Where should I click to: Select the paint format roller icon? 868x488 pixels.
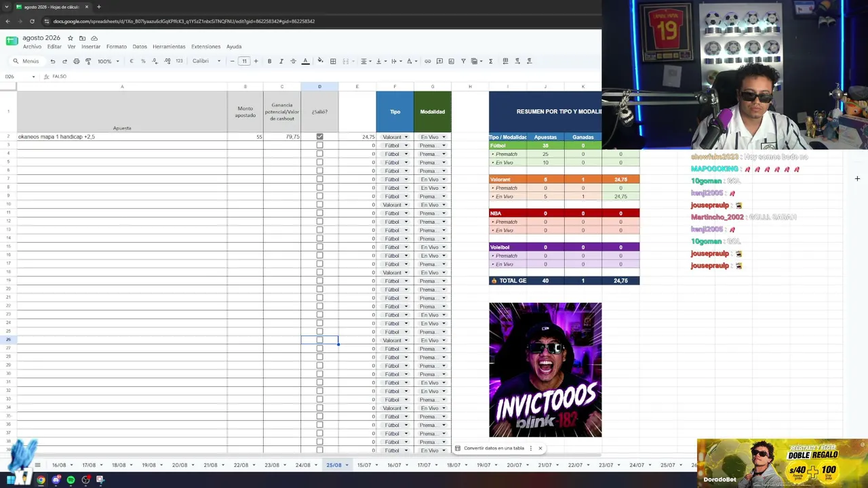click(88, 61)
